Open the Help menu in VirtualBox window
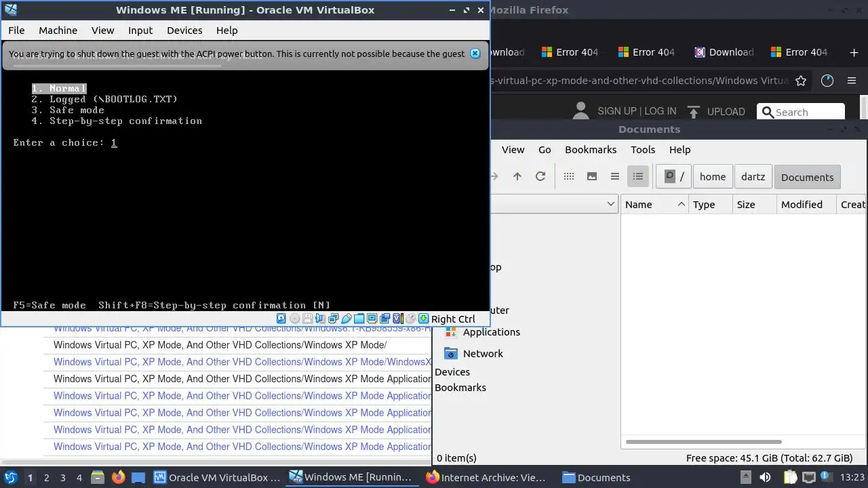This screenshot has height=488, width=868. click(226, 30)
